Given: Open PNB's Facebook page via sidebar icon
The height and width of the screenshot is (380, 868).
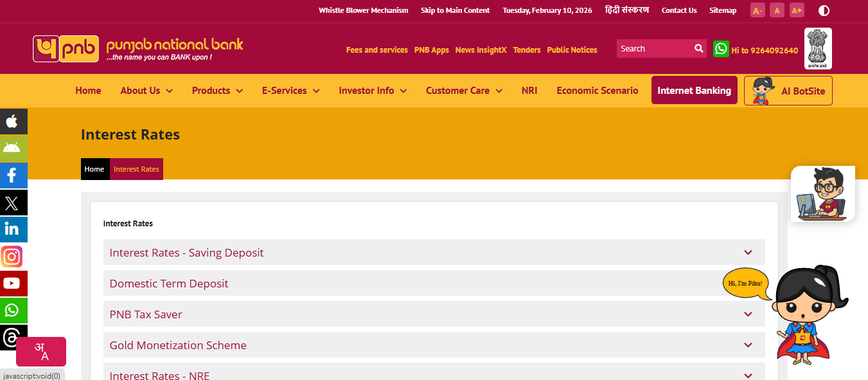Looking at the screenshot, I should (13, 176).
